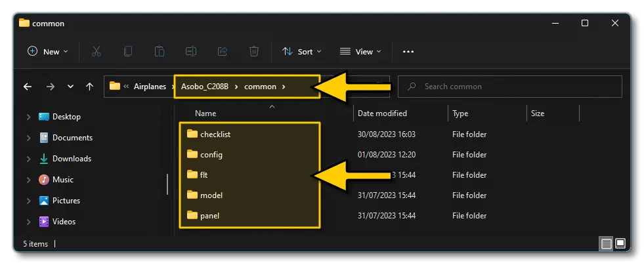Click the address bar folder icon
644x265 pixels.
(115, 86)
